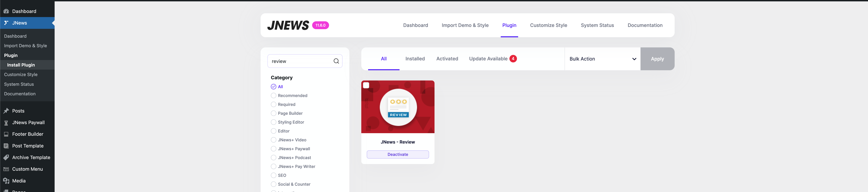Click the WordPress Dashboard gauge icon
Image resolution: width=868 pixels, height=192 pixels.
6,11
